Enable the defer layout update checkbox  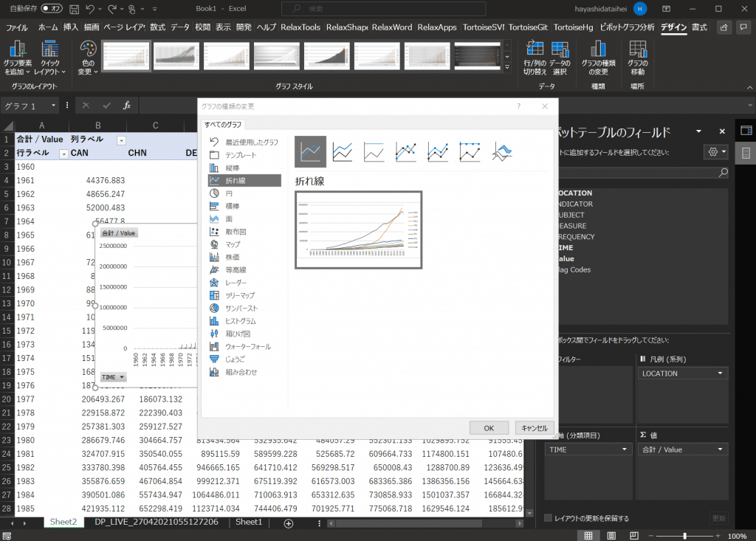[548, 518]
